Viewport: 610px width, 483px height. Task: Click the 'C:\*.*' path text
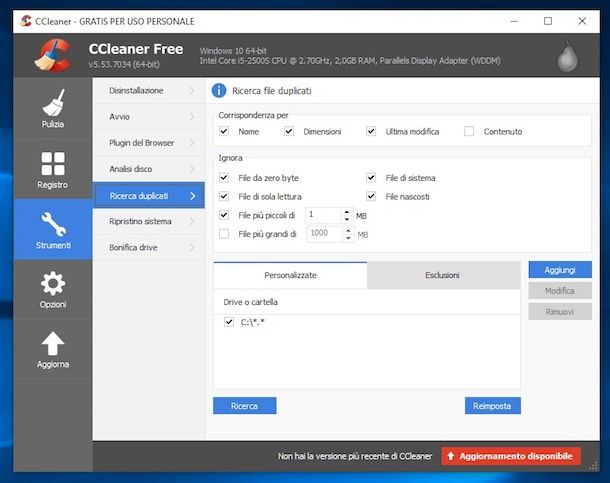252,322
